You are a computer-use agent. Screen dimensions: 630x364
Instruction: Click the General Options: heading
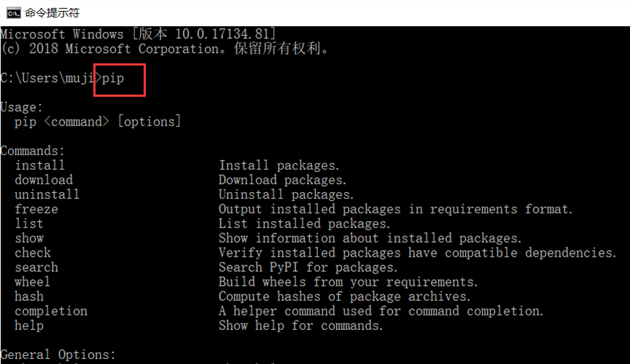[x=58, y=355]
